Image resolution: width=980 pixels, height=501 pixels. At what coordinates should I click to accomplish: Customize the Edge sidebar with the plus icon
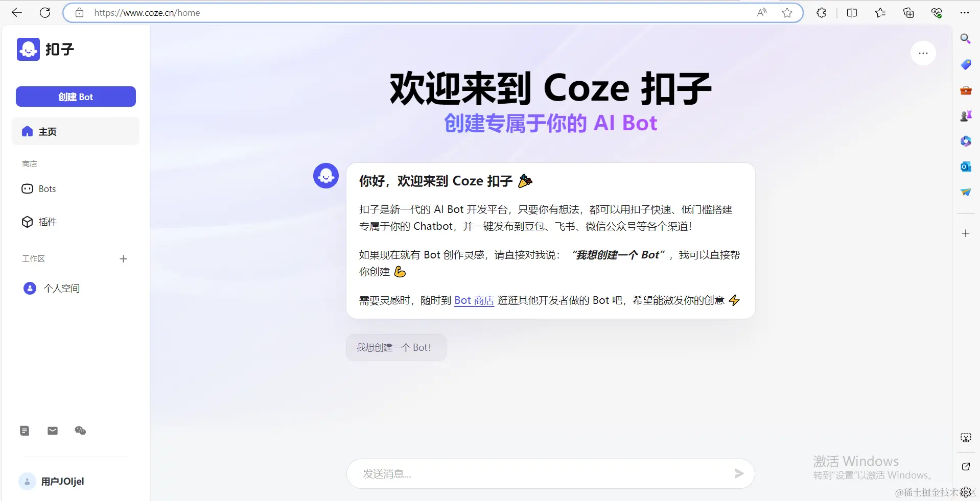[x=966, y=233]
